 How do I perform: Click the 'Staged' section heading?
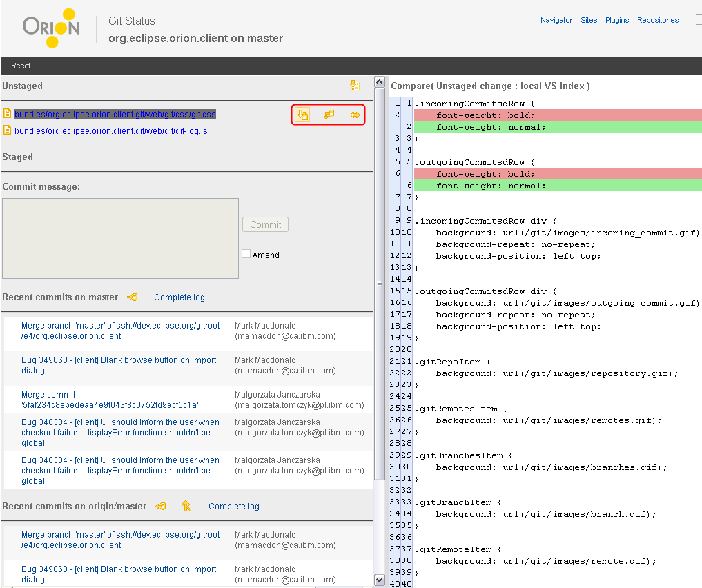click(17, 157)
